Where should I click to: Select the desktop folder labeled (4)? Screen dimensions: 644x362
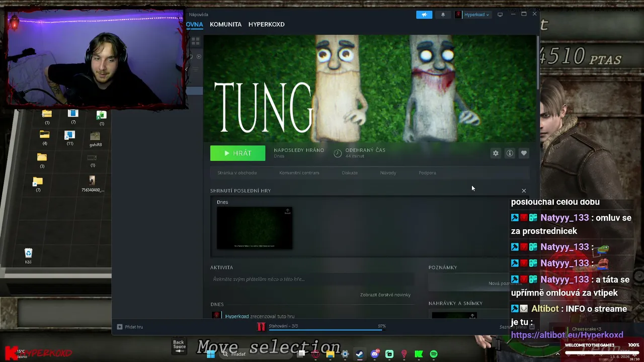44,138
